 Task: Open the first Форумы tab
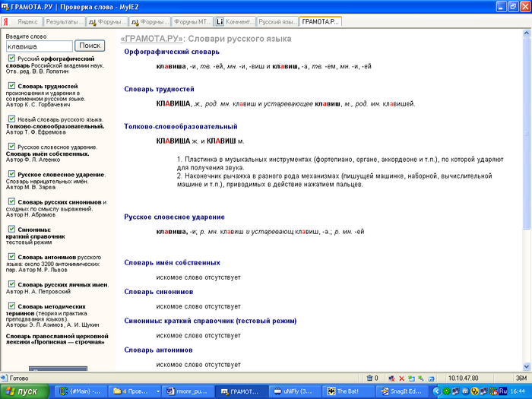pyautogui.click(x=107, y=22)
